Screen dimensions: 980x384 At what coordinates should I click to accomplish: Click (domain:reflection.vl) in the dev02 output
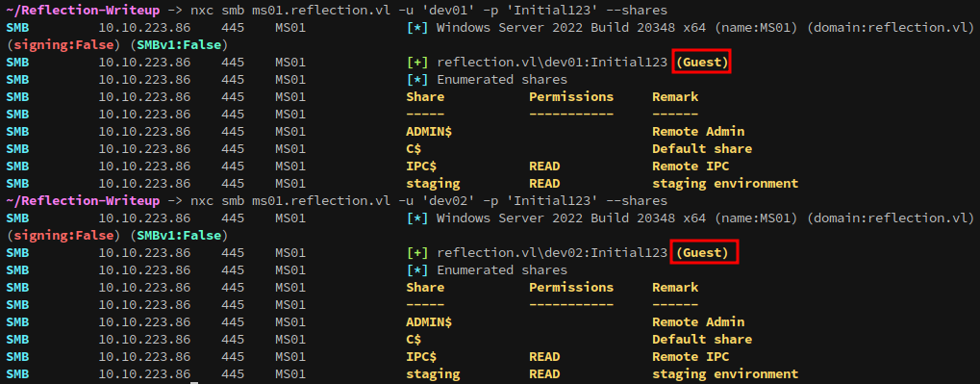pyautogui.click(x=890, y=218)
